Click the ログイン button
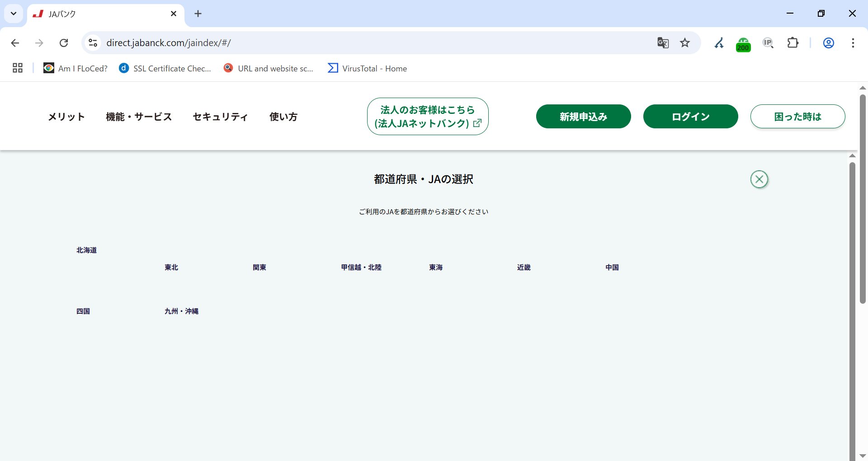The height and width of the screenshot is (461, 868). pos(690,117)
